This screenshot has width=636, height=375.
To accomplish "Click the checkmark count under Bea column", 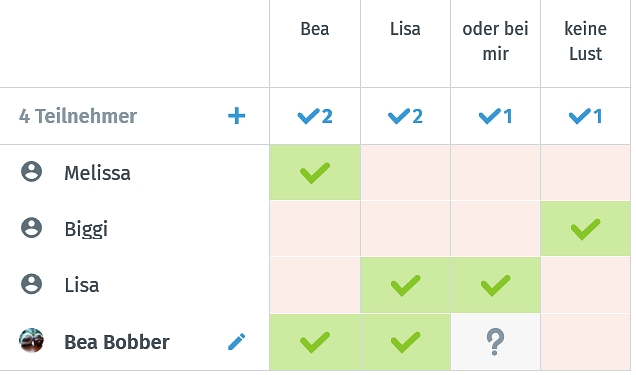I will click(x=315, y=116).
